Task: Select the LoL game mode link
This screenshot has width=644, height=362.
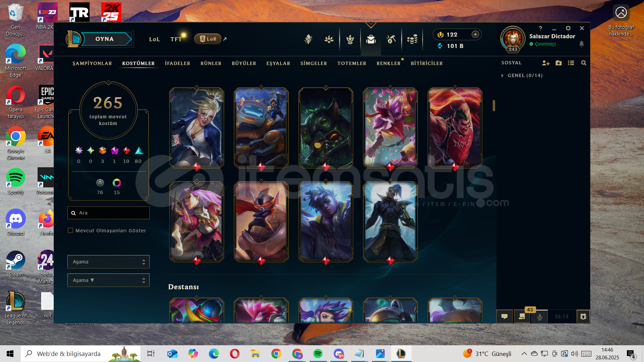Action: (154, 39)
